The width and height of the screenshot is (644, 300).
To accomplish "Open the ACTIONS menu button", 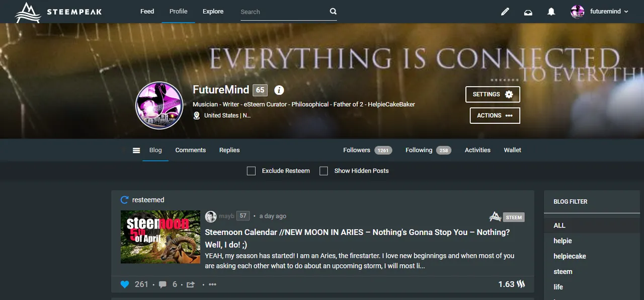I will coord(495,115).
